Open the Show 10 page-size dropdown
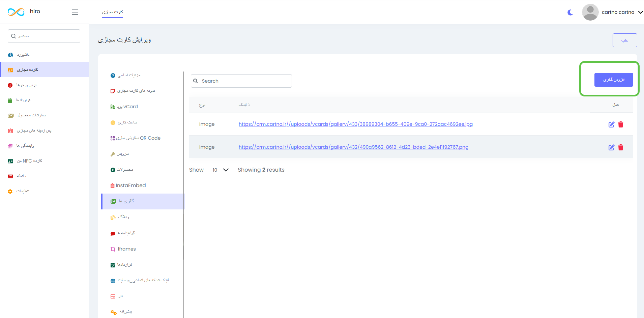The width and height of the screenshot is (644, 318). click(x=221, y=170)
